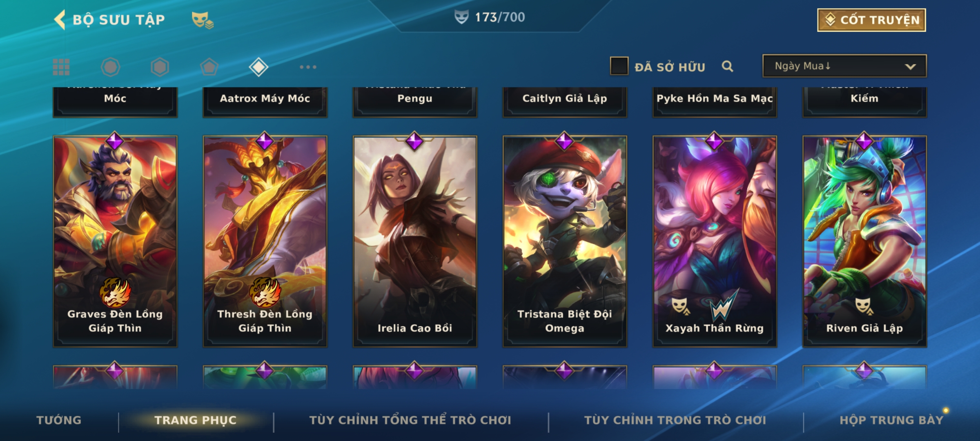Click the search magnifier icon
This screenshot has height=441, width=980.
click(x=727, y=66)
